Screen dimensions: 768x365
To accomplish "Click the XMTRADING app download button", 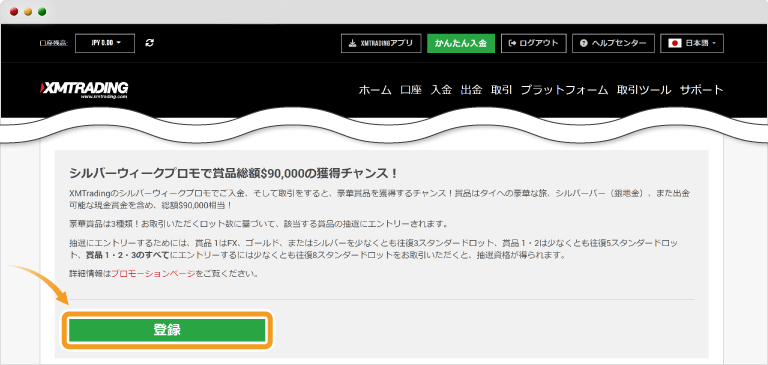I will click(381, 43).
